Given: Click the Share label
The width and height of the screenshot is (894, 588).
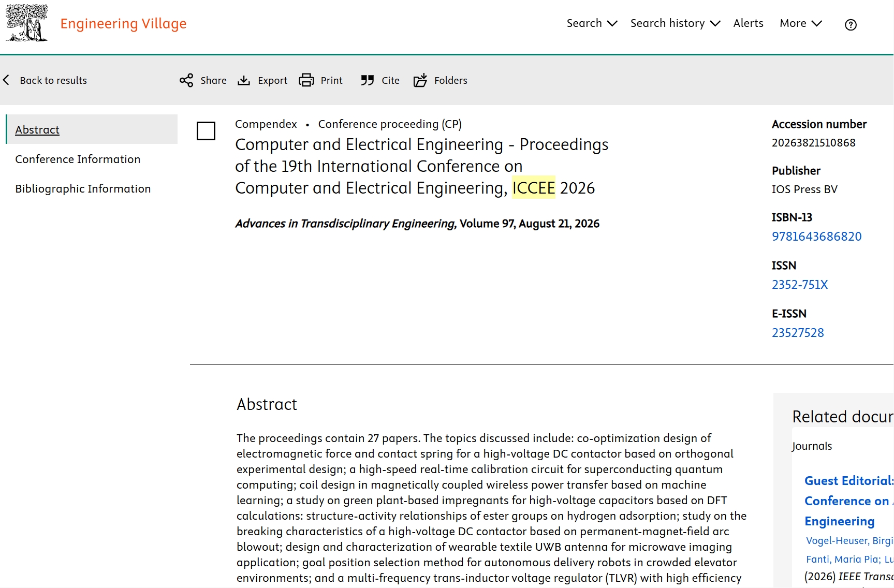Looking at the screenshot, I should tap(213, 80).
